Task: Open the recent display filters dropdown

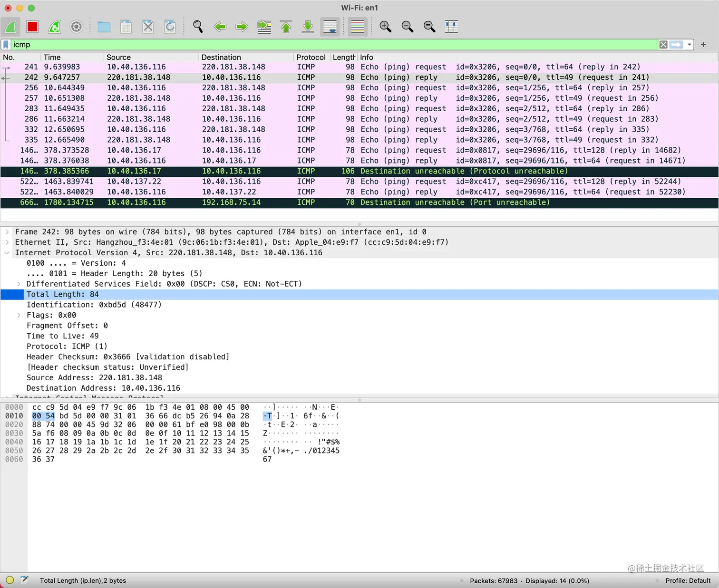Action: (689, 45)
